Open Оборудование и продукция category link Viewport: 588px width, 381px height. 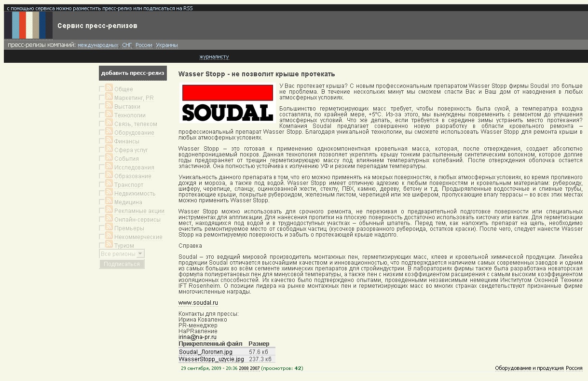tap(529, 368)
